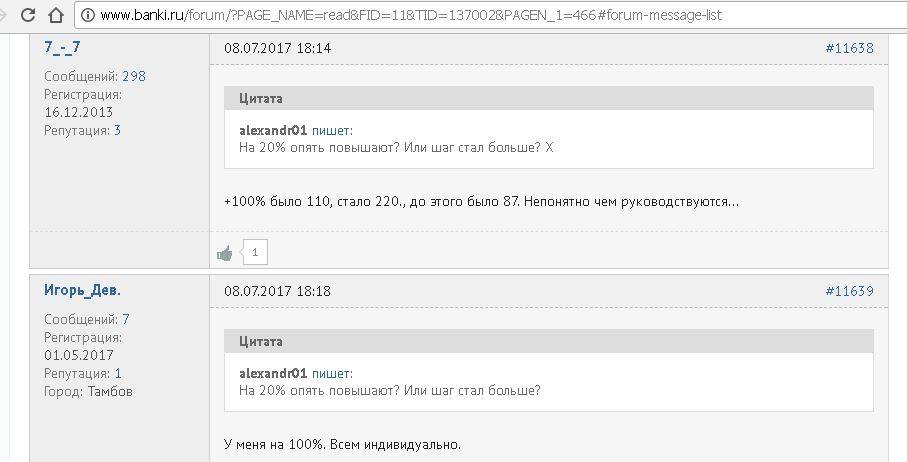This screenshot has width=907, height=462.
Task: Open site information icon for banki.ru
Action: 88,15
